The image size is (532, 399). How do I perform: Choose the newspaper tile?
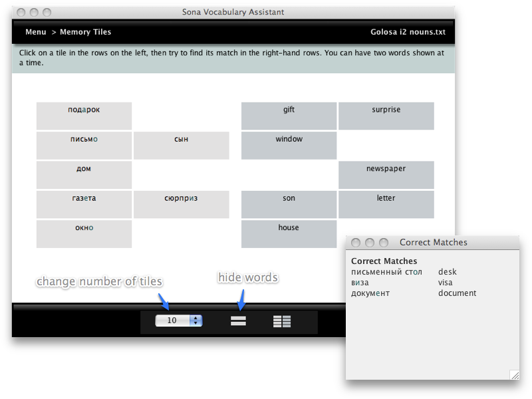coord(386,175)
